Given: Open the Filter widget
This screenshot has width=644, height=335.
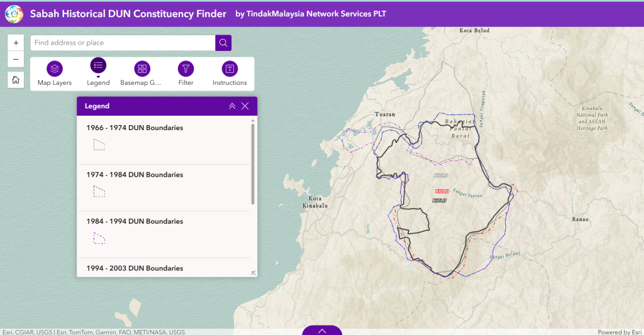Looking at the screenshot, I should click(x=186, y=74).
